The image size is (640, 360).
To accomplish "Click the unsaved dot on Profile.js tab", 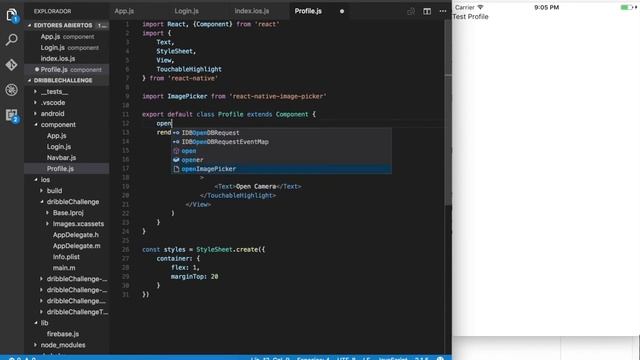I will coord(342,11).
